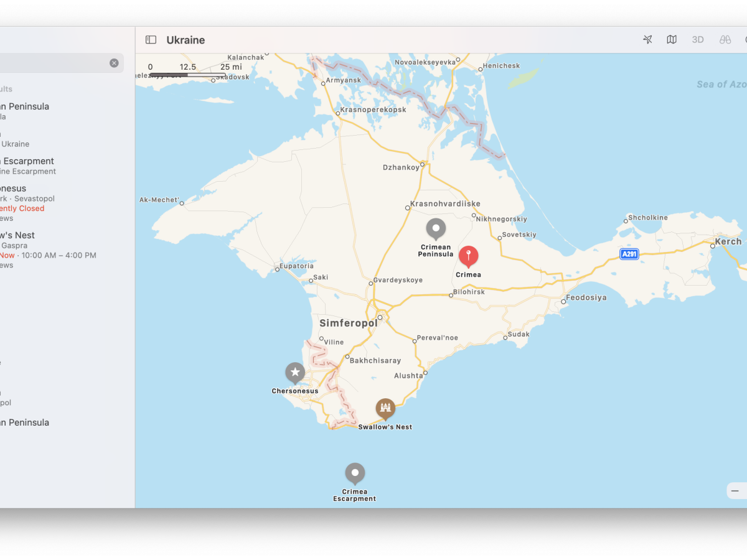Open the Swallow's Nest landmark marker
Screen dimensions: 747x560
tap(385, 409)
